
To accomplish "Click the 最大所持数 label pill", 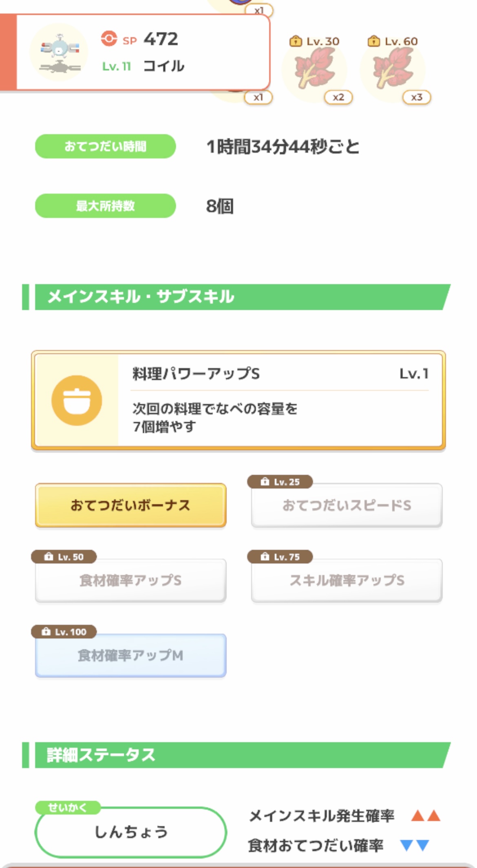I will coord(105,206).
